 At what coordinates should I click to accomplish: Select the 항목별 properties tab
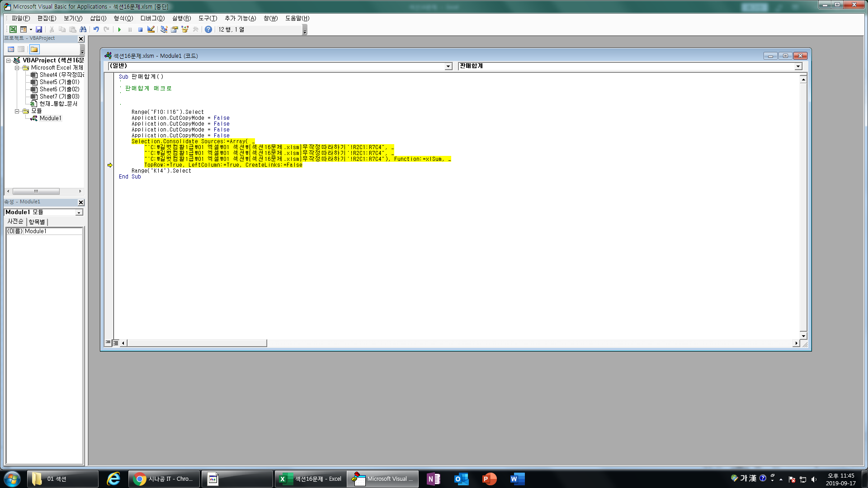point(37,222)
